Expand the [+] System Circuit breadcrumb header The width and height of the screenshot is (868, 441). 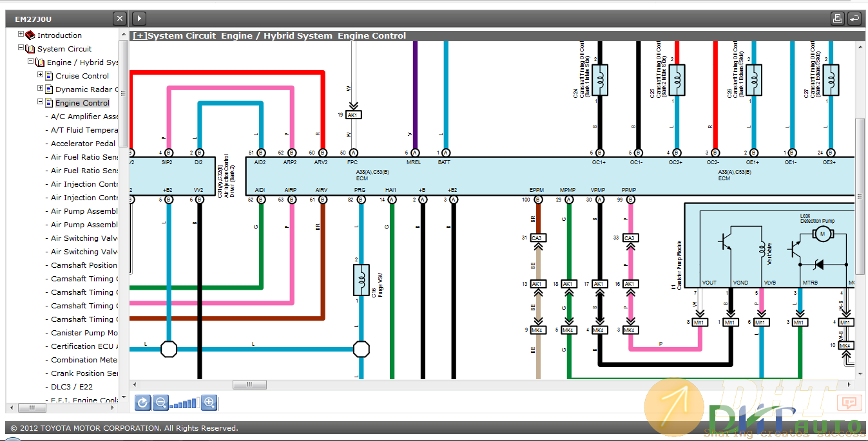coord(139,36)
